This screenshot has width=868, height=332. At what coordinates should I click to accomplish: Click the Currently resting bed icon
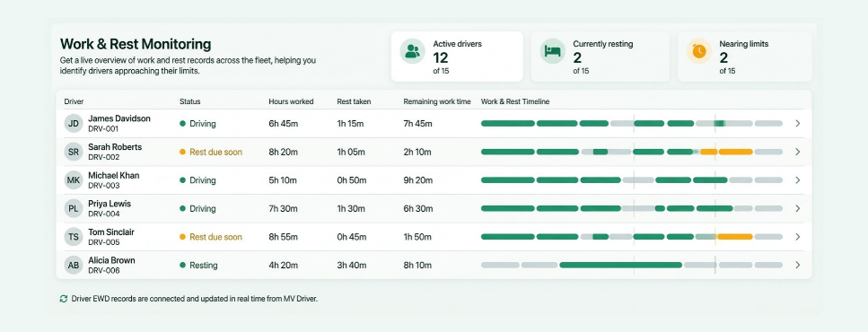coord(552,51)
